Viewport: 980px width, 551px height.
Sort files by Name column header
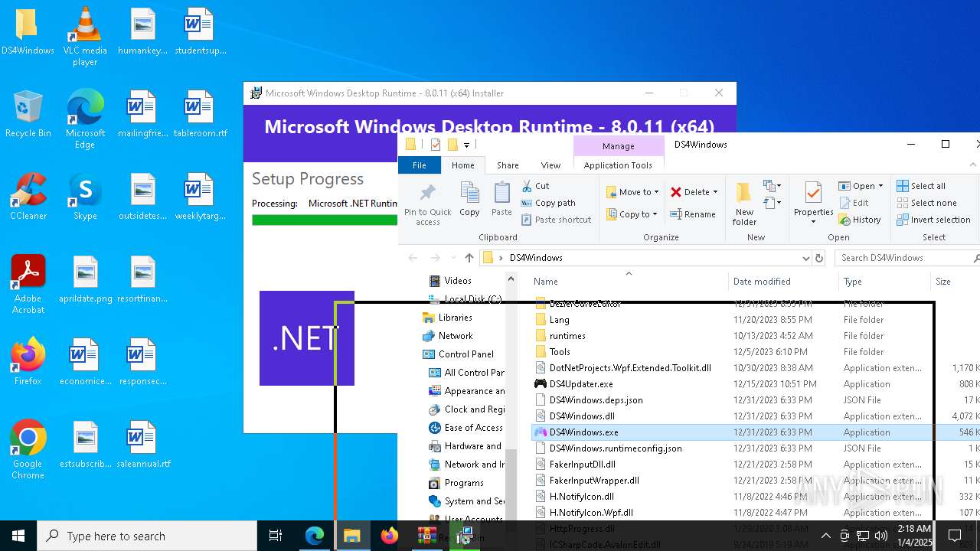pos(628,282)
